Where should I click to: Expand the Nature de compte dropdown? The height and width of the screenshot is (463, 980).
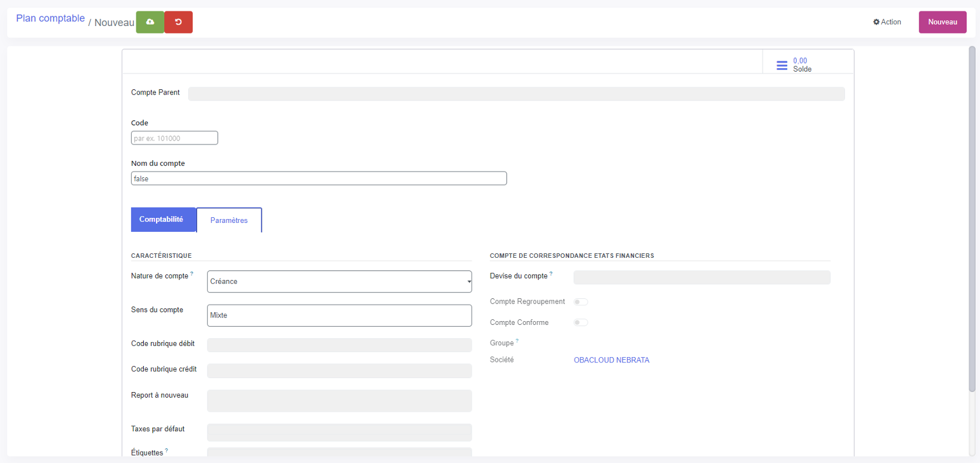(x=339, y=282)
